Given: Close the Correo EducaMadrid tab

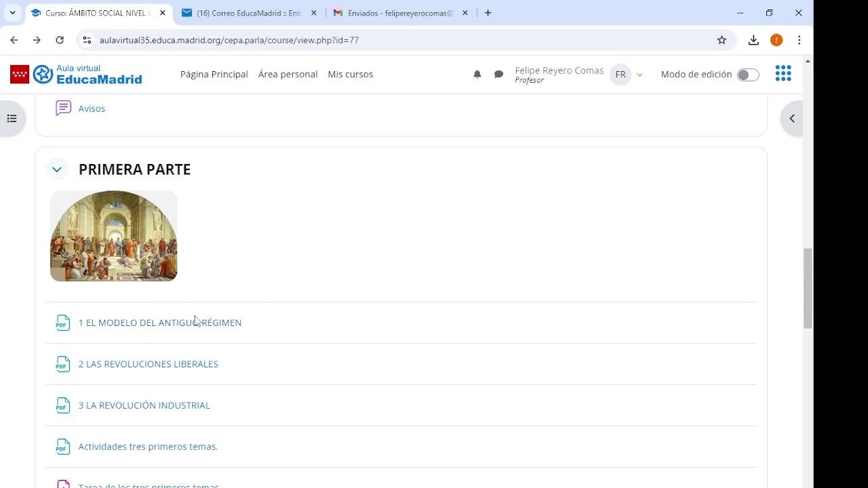Looking at the screenshot, I should (313, 13).
